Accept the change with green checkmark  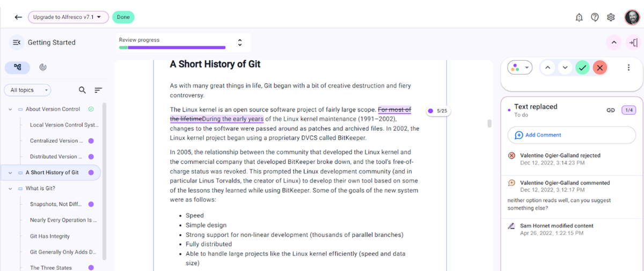(582, 68)
